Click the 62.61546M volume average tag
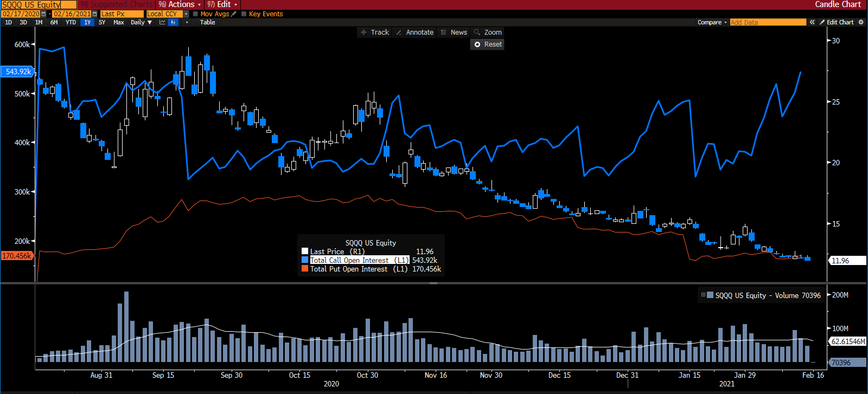Viewport: 868px width, 394px height. point(847,341)
